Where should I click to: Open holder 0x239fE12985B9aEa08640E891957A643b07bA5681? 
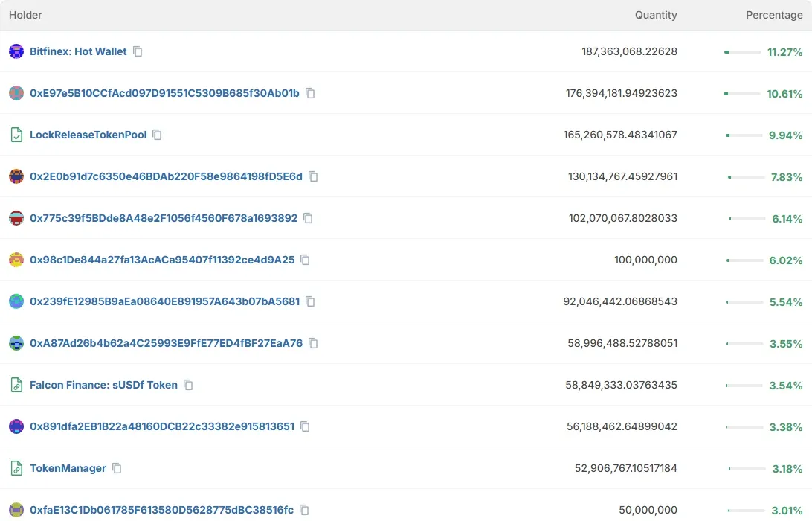pyautogui.click(x=164, y=301)
